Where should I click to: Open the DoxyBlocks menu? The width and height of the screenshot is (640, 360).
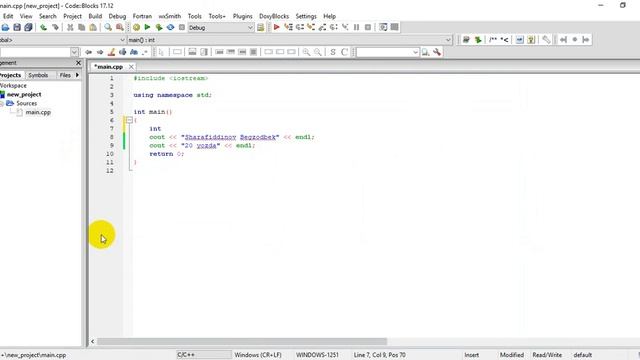(x=274, y=16)
